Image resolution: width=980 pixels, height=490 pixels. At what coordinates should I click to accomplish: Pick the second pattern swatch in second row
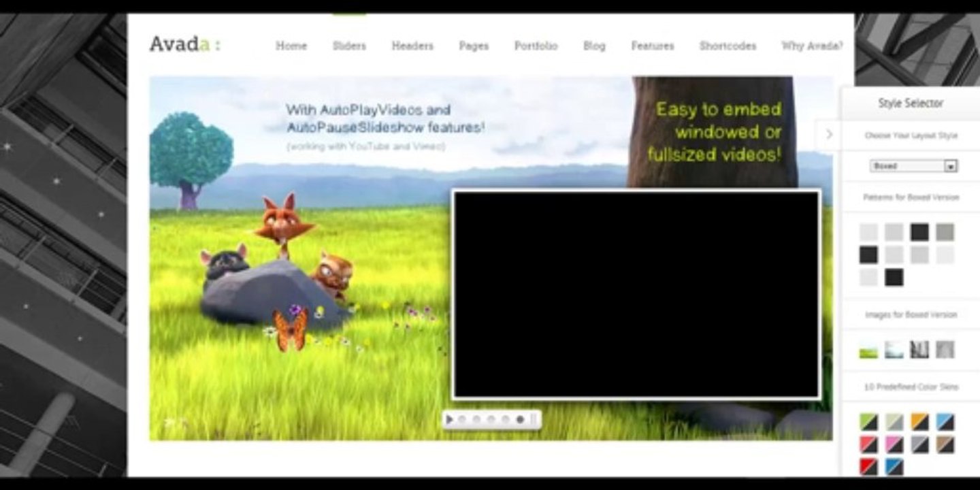(894, 255)
